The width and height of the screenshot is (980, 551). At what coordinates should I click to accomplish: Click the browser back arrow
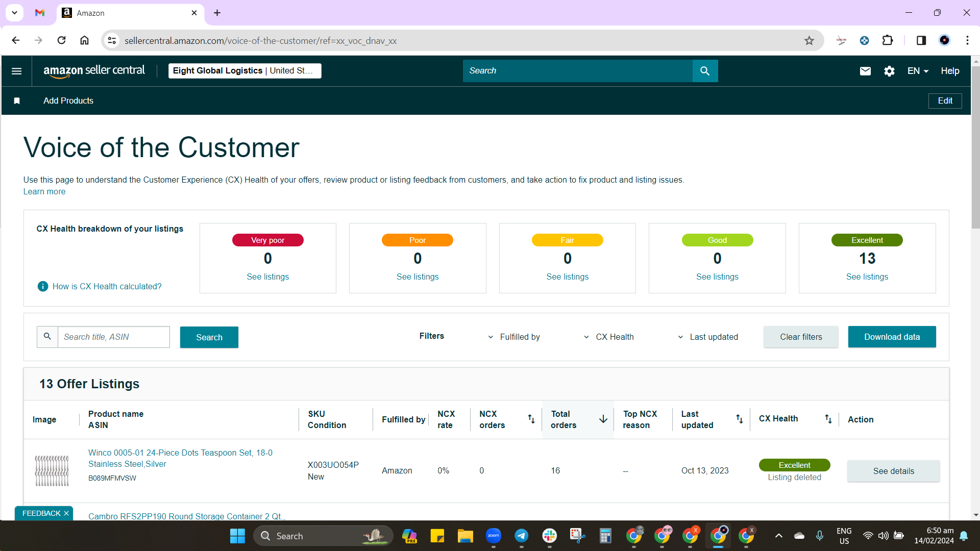click(x=16, y=40)
